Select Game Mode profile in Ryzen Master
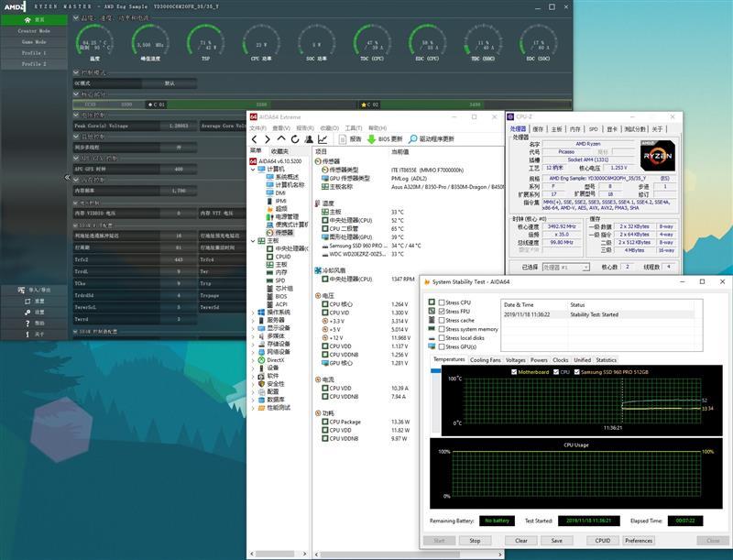The image size is (733, 560). pyautogui.click(x=34, y=42)
